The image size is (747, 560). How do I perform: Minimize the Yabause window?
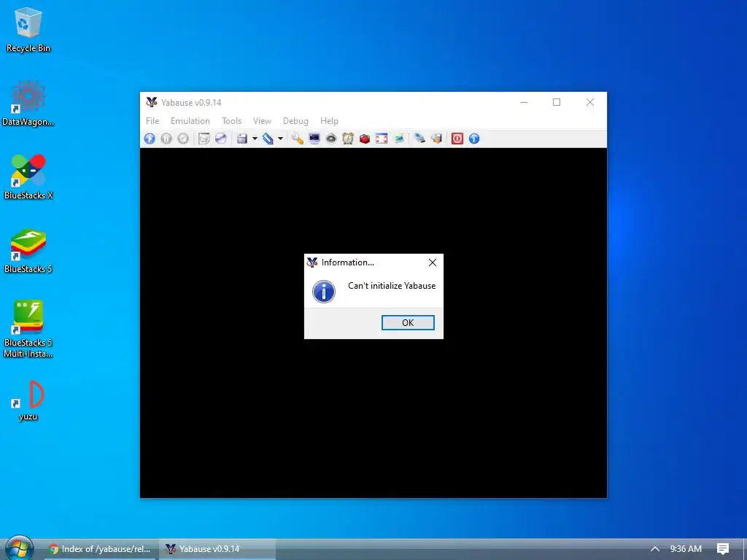click(x=524, y=102)
